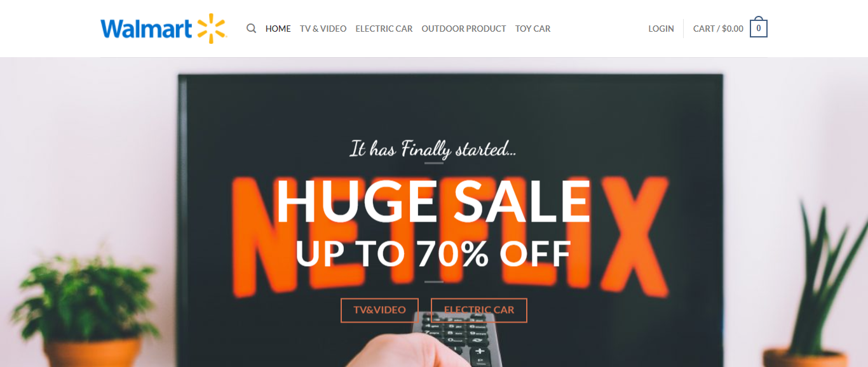The width and height of the screenshot is (868, 367).
Task: Click the 'It has Finally started...' tagline
Action: pos(433,149)
